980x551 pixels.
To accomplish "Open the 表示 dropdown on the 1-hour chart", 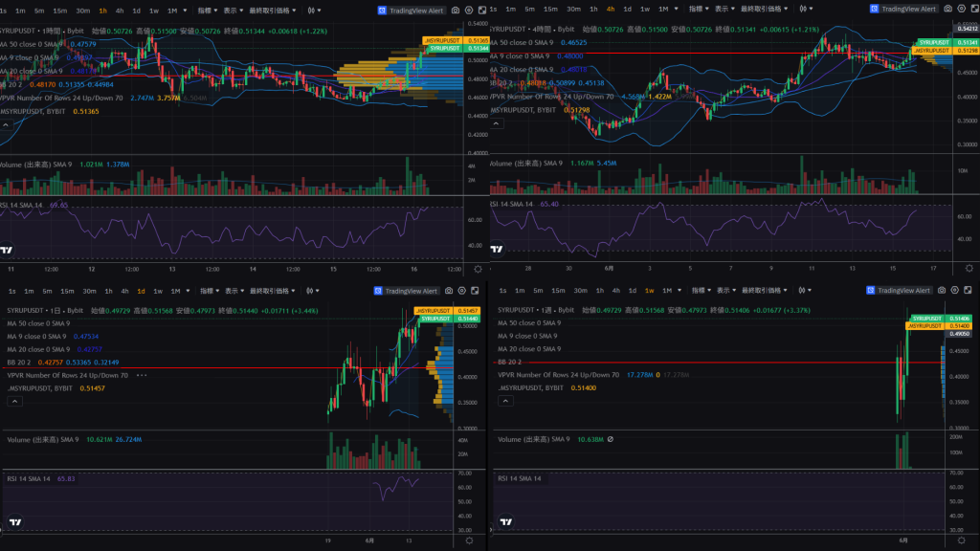I will coord(234,11).
